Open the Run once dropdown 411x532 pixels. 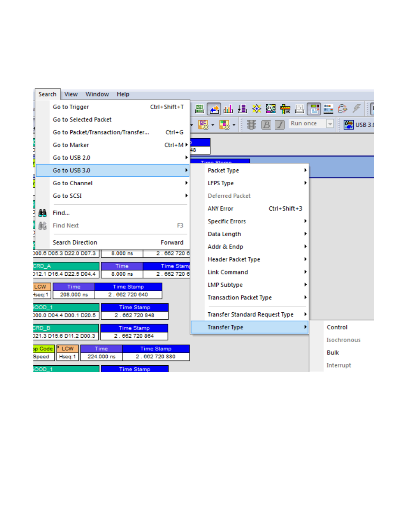(330, 124)
